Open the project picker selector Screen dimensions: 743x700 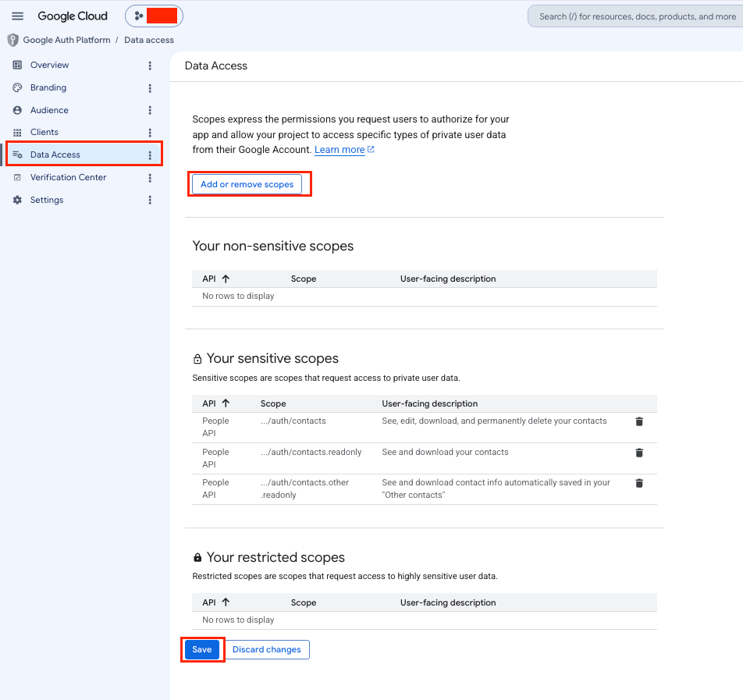(154, 16)
